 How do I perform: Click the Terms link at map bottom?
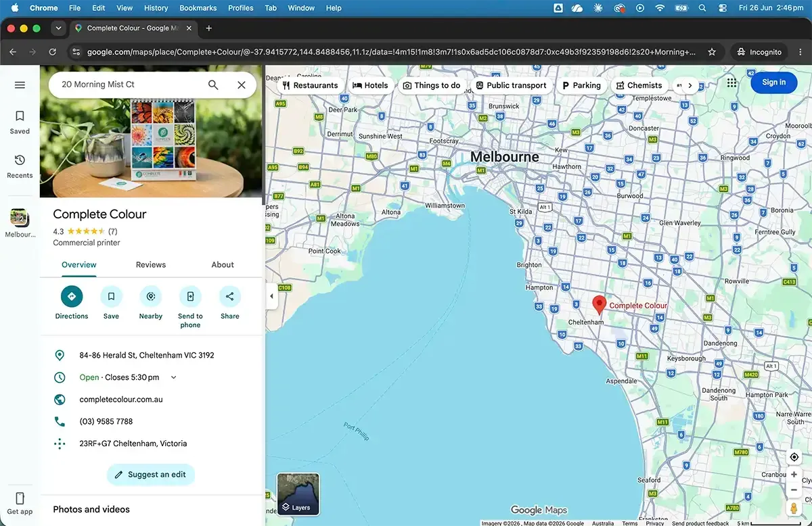pyautogui.click(x=630, y=523)
